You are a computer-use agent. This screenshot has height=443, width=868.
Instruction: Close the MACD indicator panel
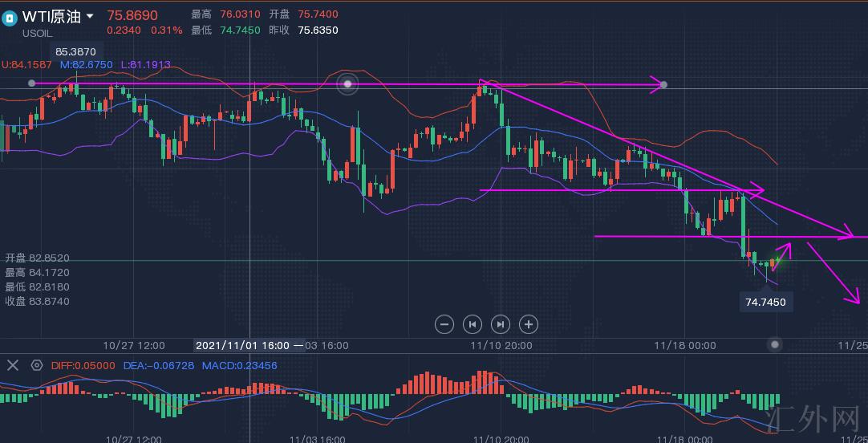[13, 365]
